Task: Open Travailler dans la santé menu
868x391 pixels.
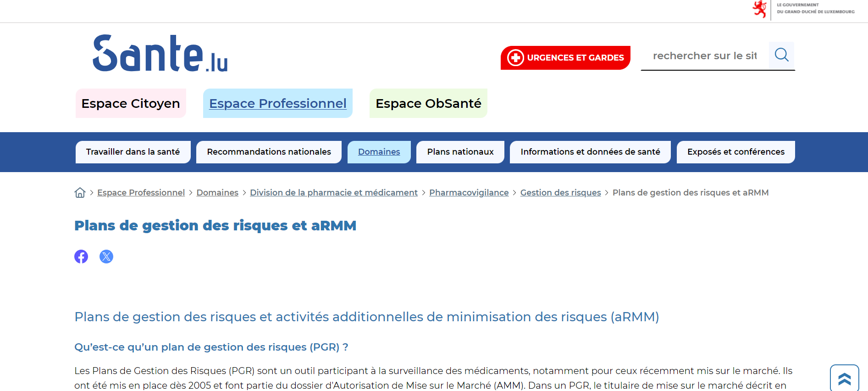Action: [133, 152]
